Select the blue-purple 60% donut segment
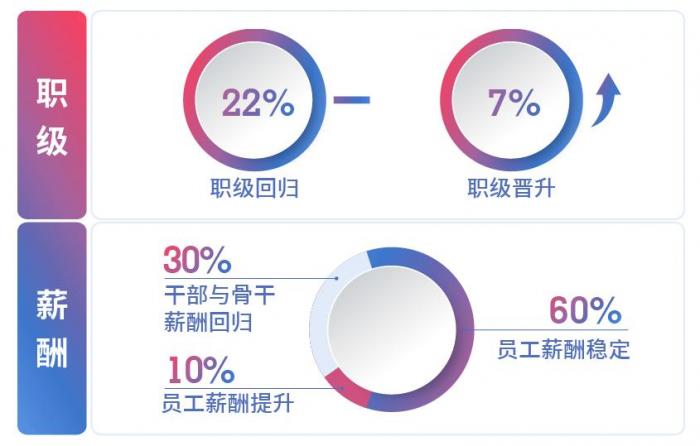The width and height of the screenshot is (700, 446). tap(462, 320)
